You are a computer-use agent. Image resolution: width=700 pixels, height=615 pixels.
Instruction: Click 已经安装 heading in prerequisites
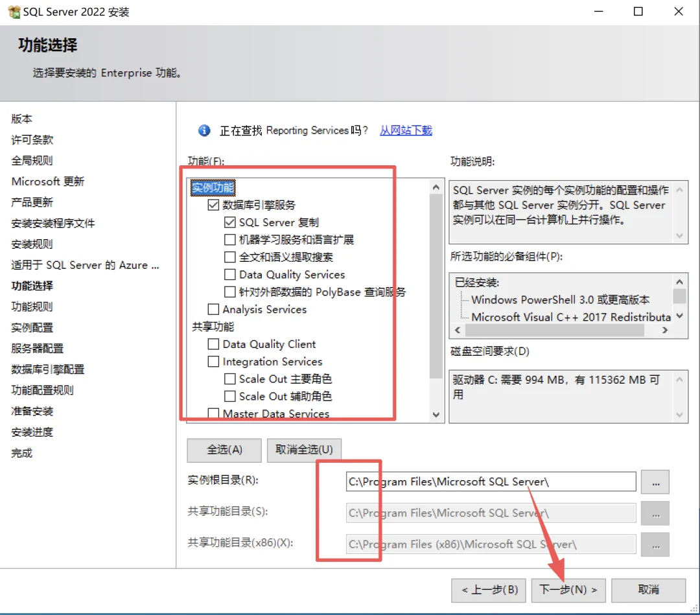[477, 283]
